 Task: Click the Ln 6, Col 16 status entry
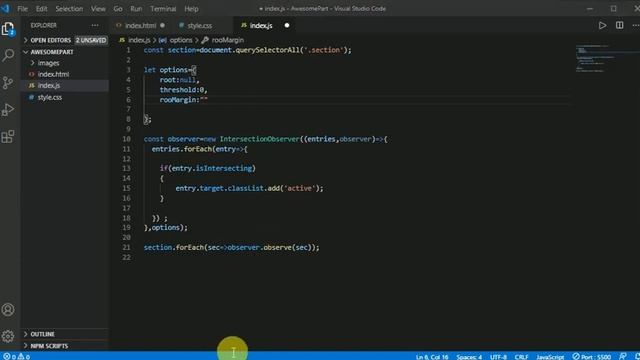[x=432, y=356]
